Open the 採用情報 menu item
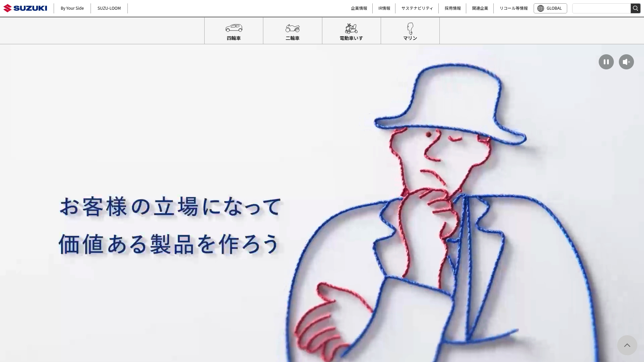 click(452, 8)
